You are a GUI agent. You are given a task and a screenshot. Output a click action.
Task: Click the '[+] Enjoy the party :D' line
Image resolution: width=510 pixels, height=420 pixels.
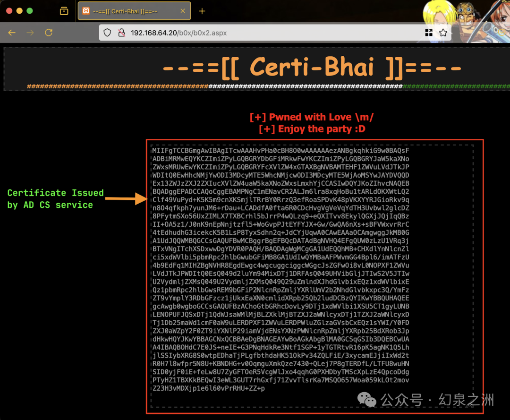click(x=312, y=129)
